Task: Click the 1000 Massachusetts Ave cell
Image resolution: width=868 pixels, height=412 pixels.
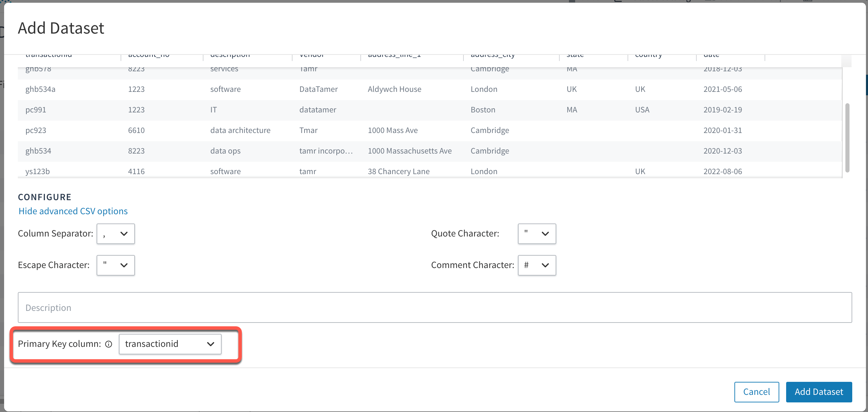Action: 409,151
